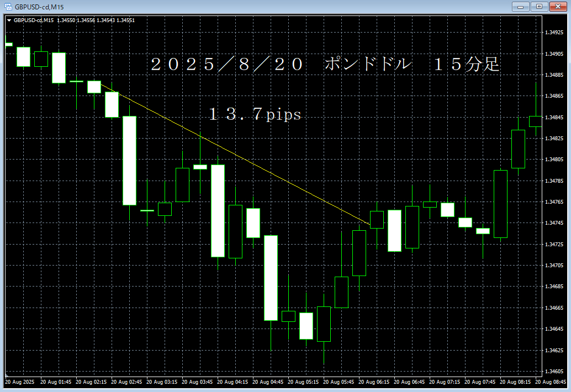
Task: Select the yellow trend line on chart
Action: 235,155
